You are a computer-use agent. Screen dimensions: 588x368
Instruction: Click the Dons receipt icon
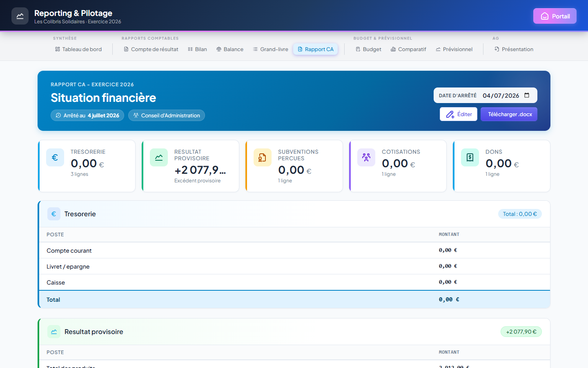[x=470, y=157]
